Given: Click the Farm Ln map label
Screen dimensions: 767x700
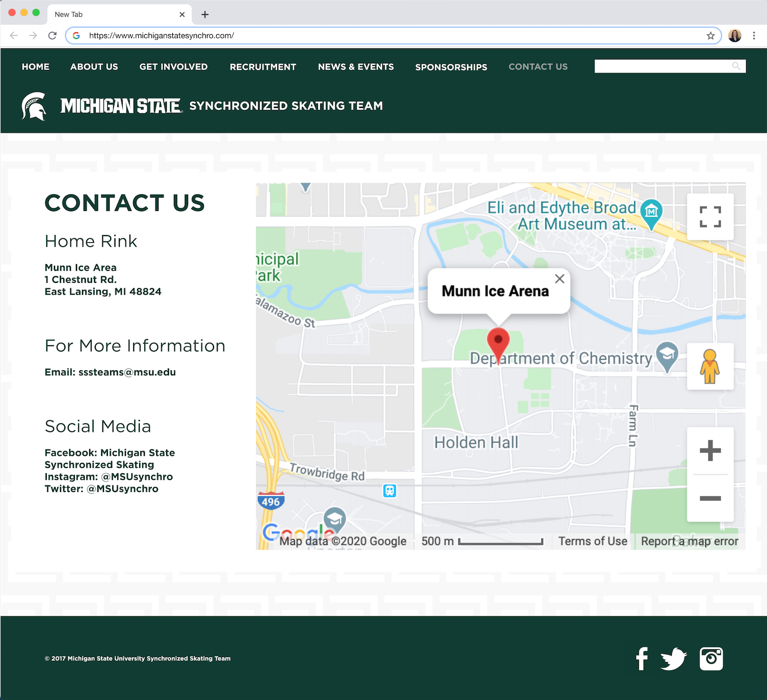Looking at the screenshot, I should [x=633, y=425].
